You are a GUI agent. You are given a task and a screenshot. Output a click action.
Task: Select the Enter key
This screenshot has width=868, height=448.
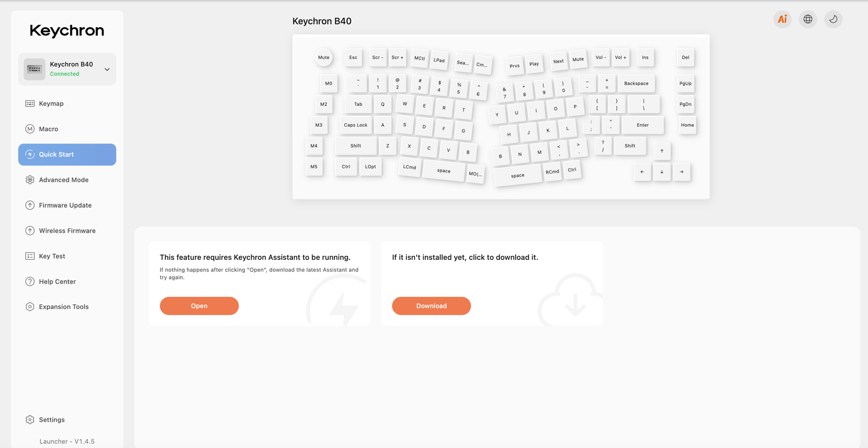point(643,125)
